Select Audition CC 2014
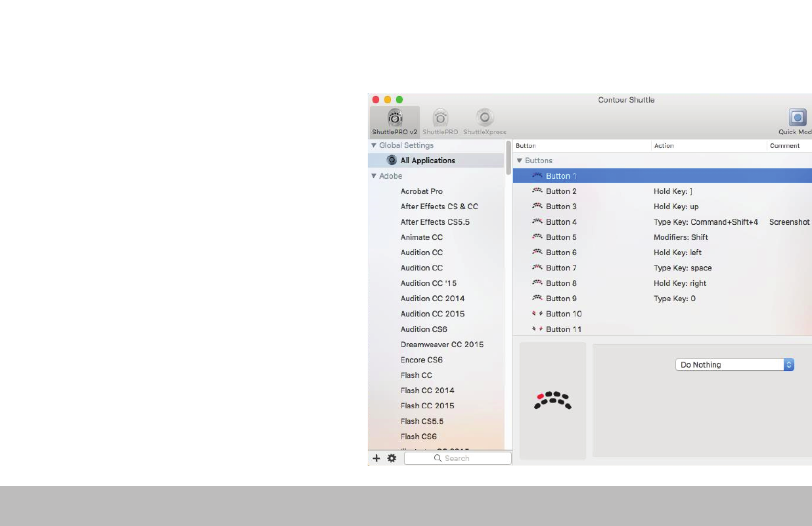Screen dimensions: 812x526 click(432, 299)
